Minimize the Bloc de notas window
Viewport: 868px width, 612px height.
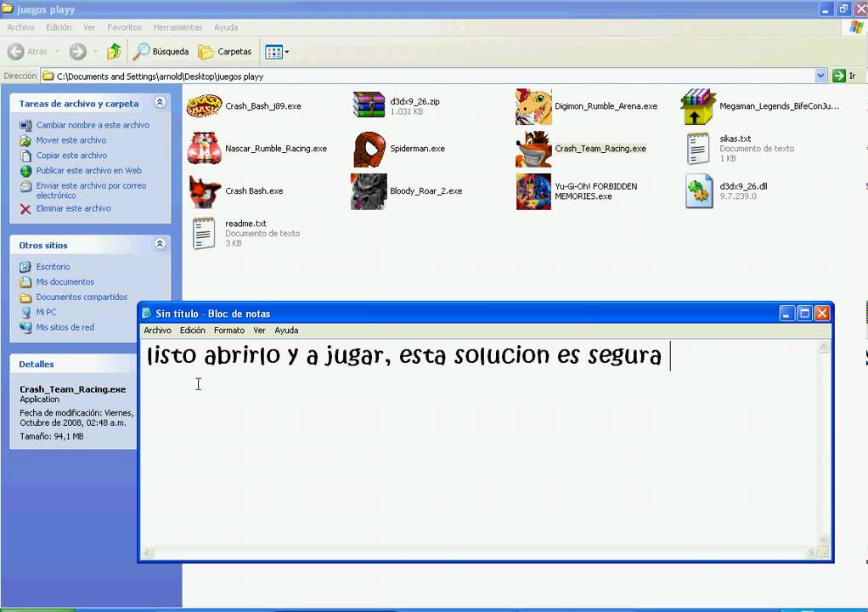786,314
